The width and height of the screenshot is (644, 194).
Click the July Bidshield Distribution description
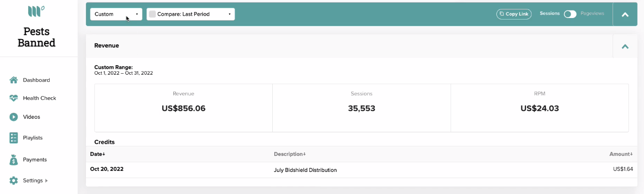pos(305,170)
